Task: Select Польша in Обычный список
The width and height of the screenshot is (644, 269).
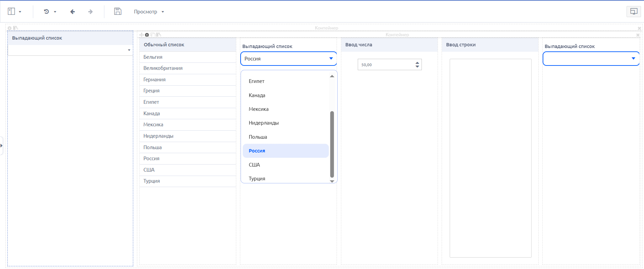Action: (188, 147)
